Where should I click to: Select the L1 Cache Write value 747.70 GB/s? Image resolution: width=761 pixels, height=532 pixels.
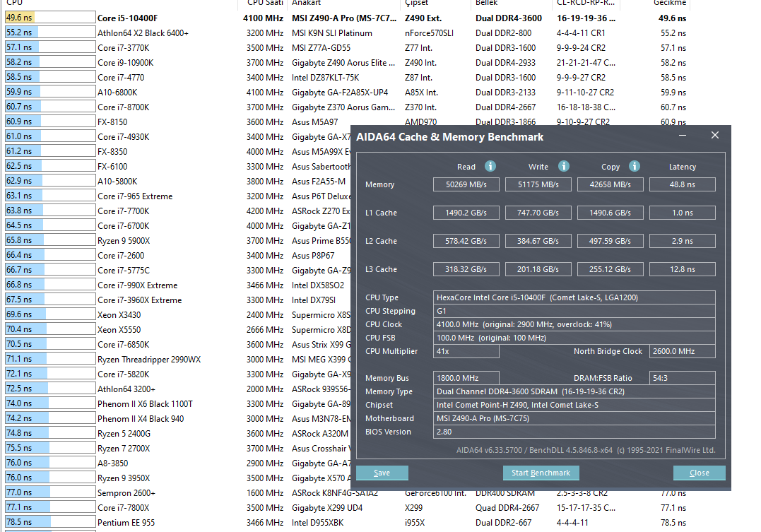point(538,213)
